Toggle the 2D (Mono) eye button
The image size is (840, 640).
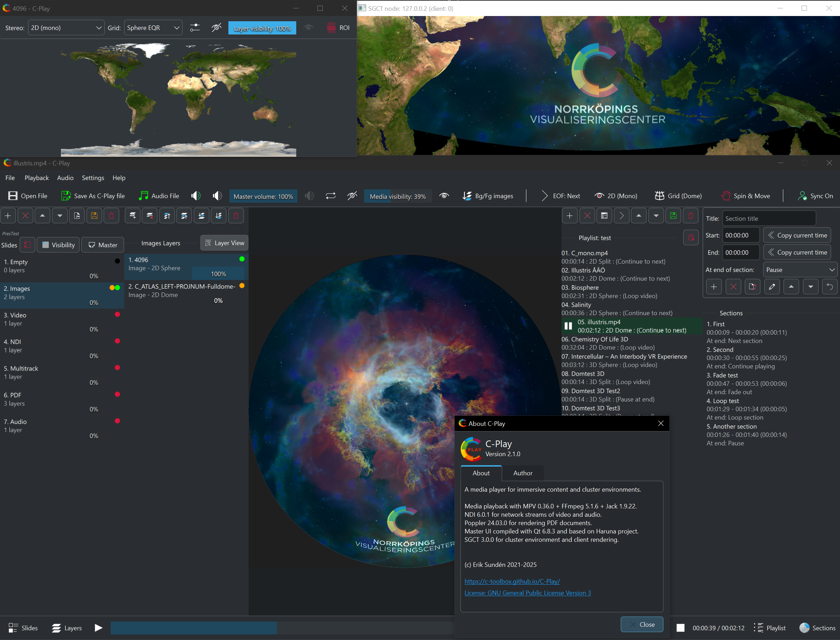pos(599,196)
